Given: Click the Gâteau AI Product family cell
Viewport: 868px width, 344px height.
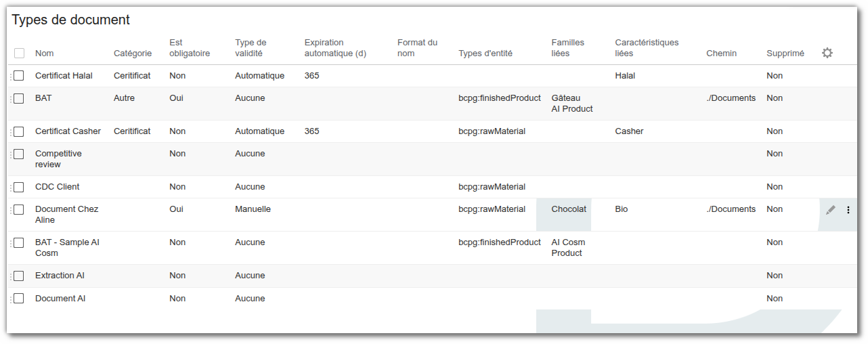Looking at the screenshot, I should [572, 104].
